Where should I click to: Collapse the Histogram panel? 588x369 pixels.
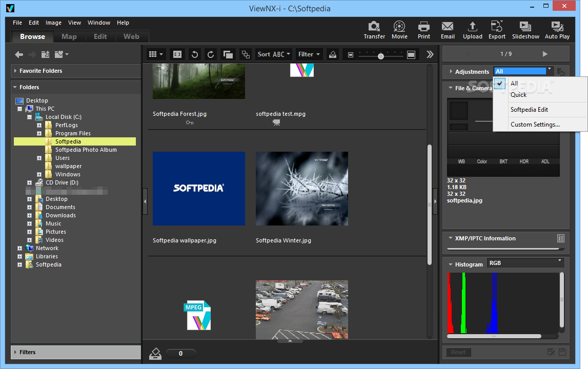click(x=451, y=264)
